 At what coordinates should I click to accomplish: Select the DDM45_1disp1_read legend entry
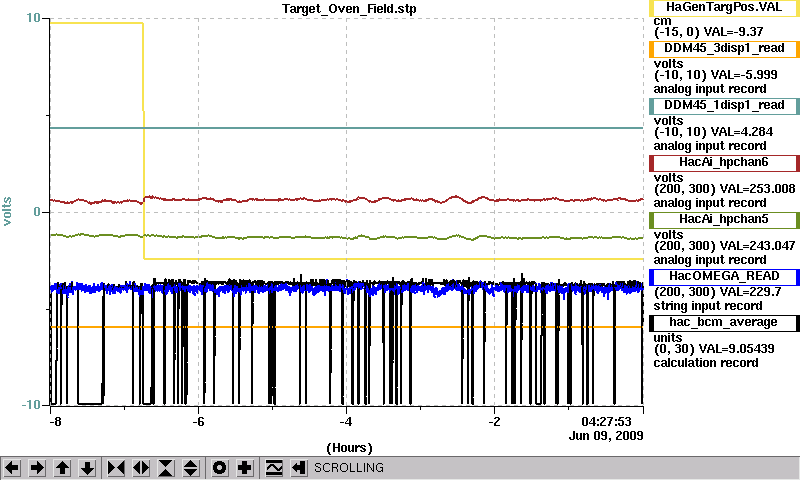[x=724, y=106]
